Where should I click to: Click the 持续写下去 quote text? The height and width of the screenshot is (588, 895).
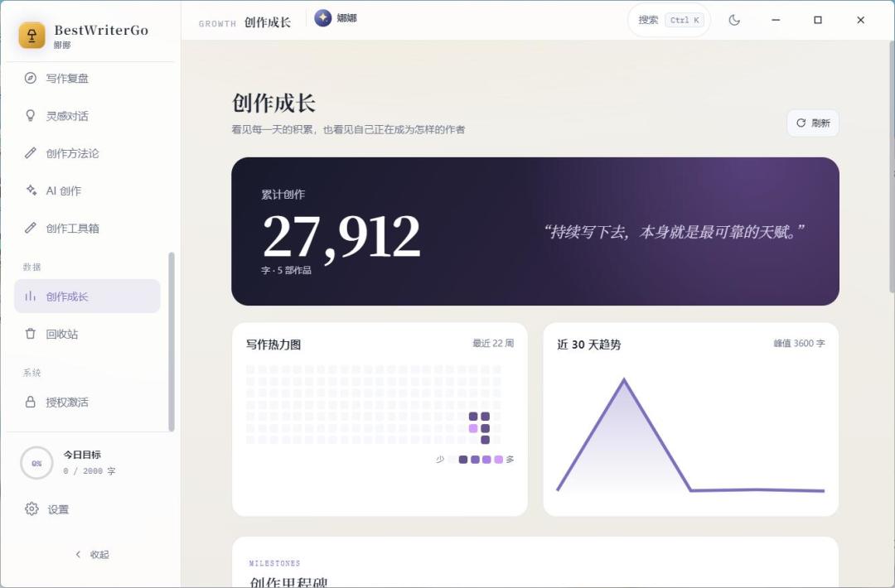click(x=674, y=232)
